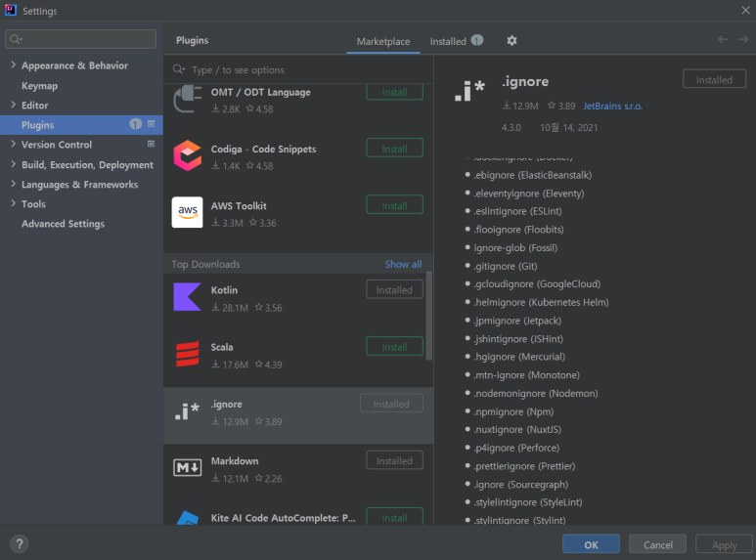Click the Installed button for Markdown
The image size is (756, 560).
(x=394, y=460)
